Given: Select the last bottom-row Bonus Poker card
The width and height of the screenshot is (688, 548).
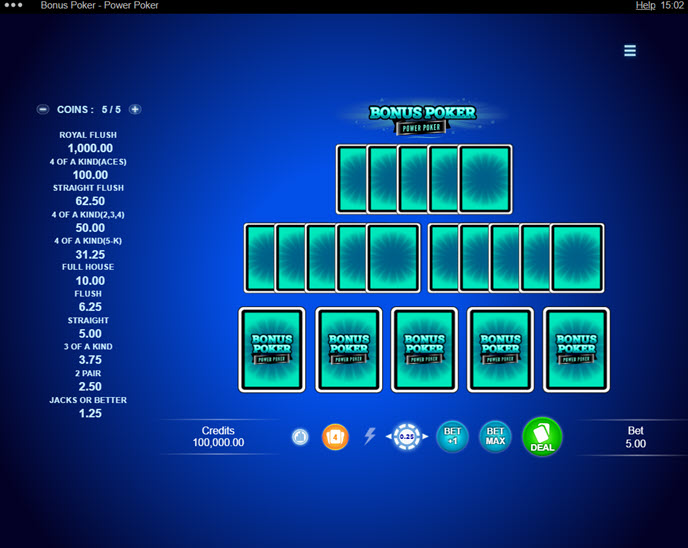Looking at the screenshot, I should (576, 349).
